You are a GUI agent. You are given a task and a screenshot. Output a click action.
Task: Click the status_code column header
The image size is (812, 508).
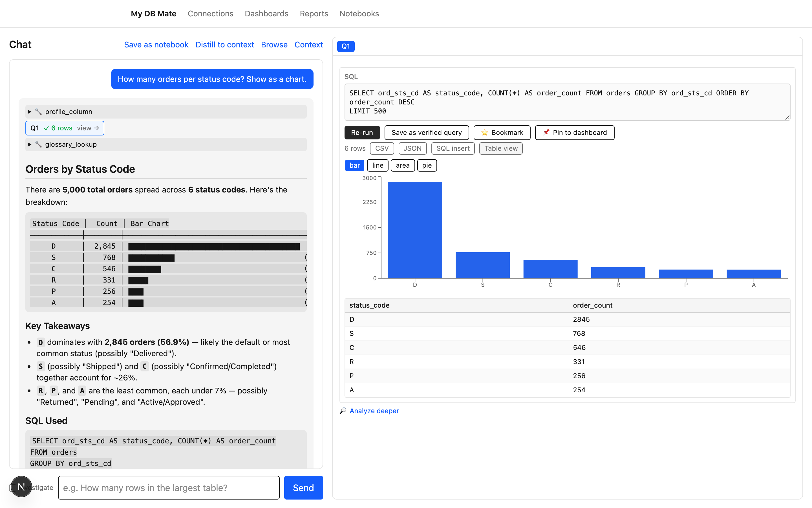(369, 305)
